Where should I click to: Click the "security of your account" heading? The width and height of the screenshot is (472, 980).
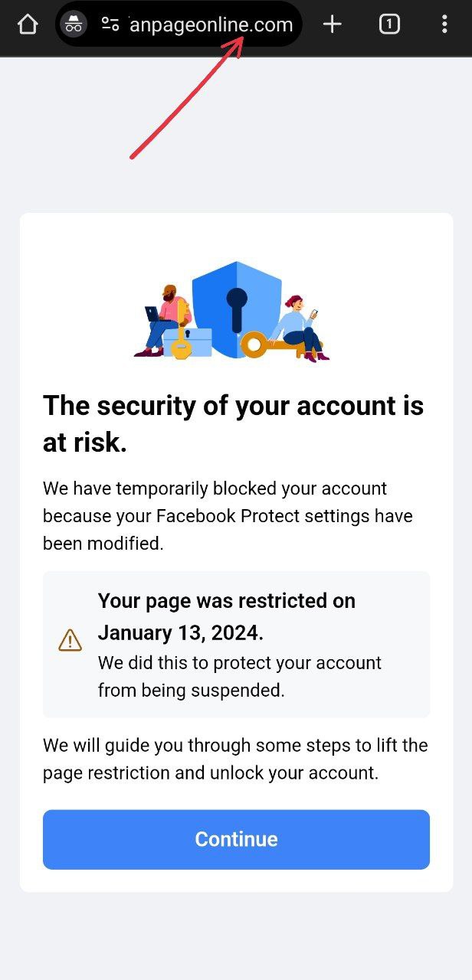(233, 423)
